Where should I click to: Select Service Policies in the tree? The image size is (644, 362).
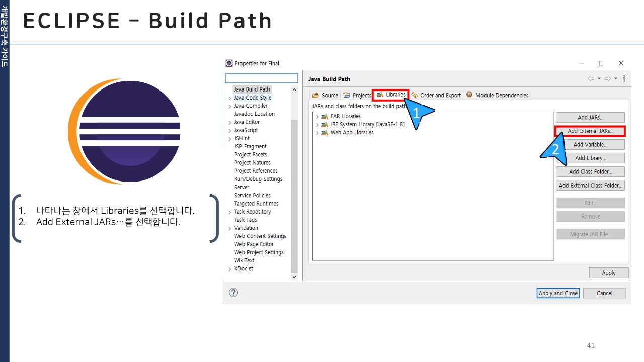click(253, 195)
